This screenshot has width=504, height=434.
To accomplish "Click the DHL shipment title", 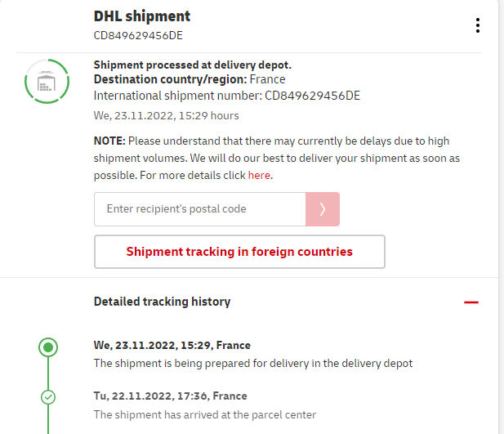I will [x=142, y=16].
